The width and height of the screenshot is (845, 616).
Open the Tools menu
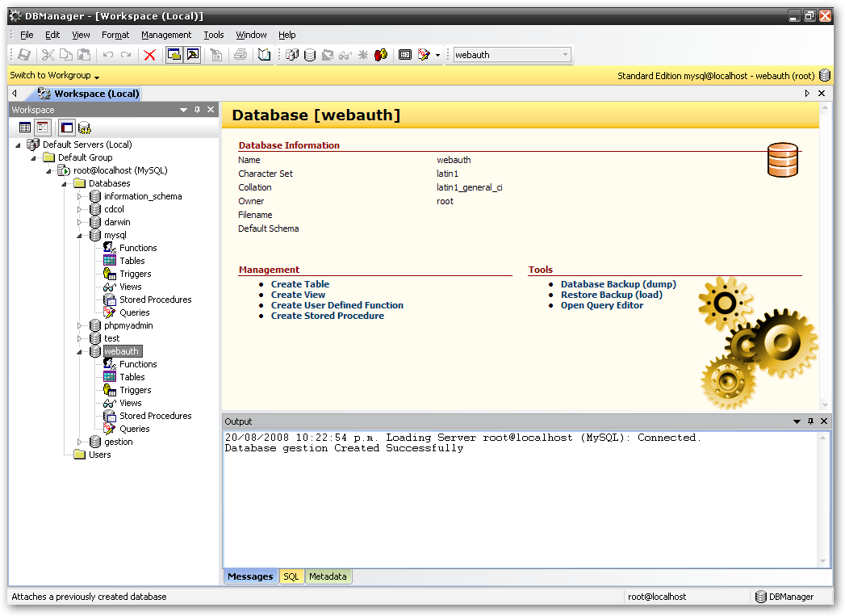pos(213,35)
